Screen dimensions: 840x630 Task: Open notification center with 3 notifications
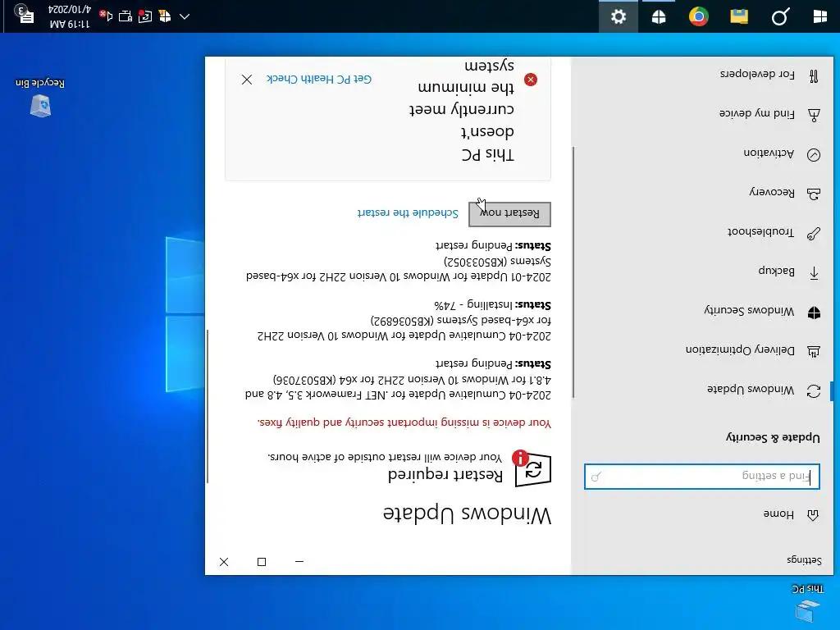coord(24,15)
